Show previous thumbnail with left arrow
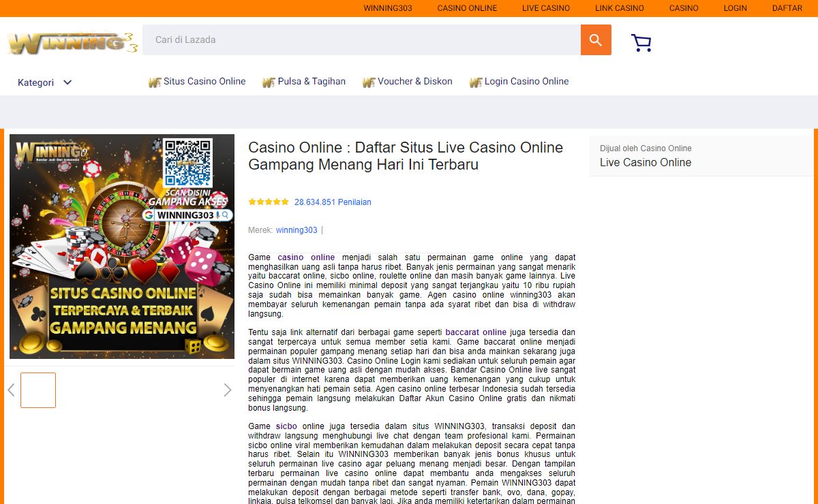This screenshot has height=504, width=818. click(x=11, y=390)
